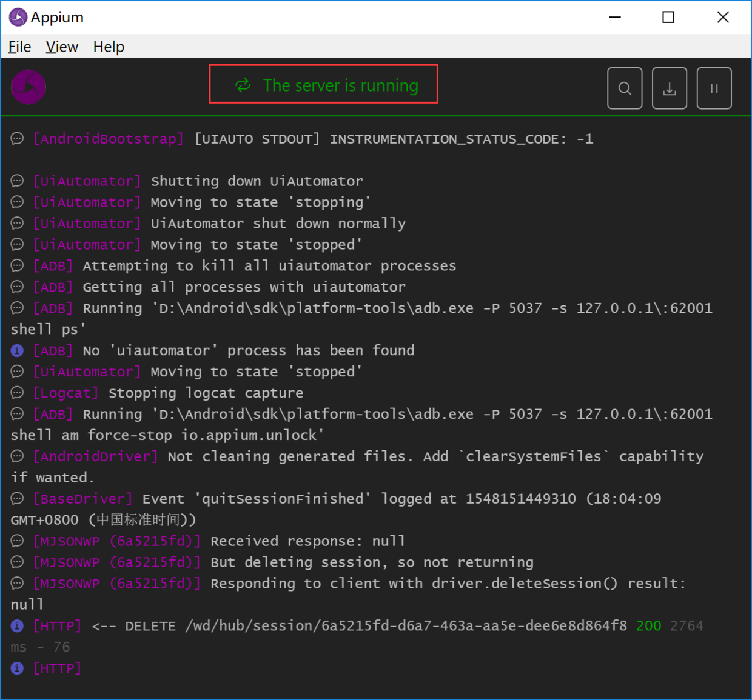Maximize the Appium window
Viewport: 752px width, 700px height.
(x=668, y=17)
